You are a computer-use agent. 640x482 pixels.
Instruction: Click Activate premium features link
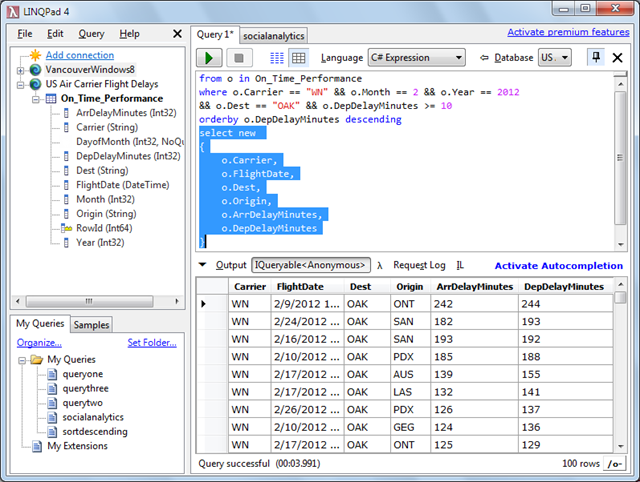[568, 32]
